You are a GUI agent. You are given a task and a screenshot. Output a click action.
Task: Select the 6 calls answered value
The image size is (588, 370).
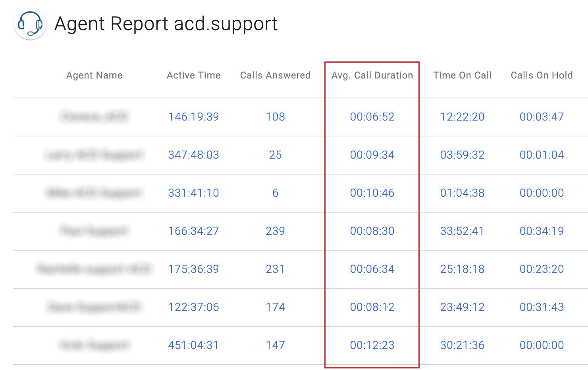[275, 193]
